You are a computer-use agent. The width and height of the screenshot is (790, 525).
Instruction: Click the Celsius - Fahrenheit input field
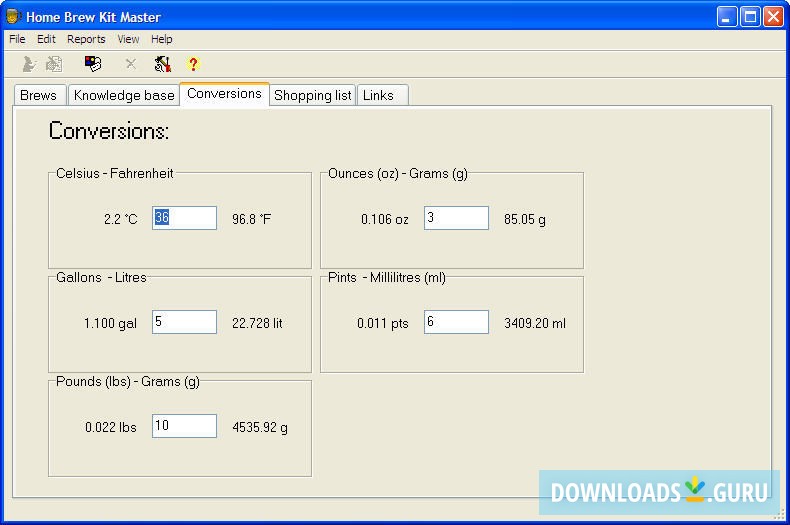pyautogui.click(x=184, y=218)
